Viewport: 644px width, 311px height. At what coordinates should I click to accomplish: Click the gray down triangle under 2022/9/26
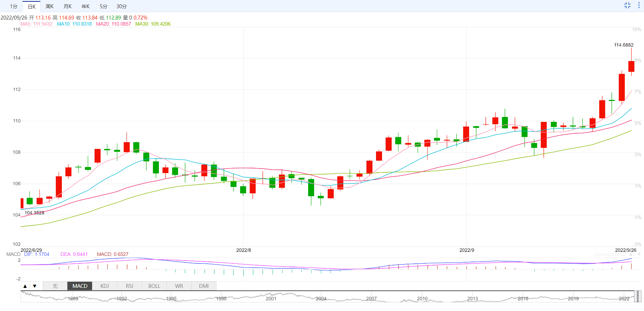pyautogui.click(x=639, y=254)
